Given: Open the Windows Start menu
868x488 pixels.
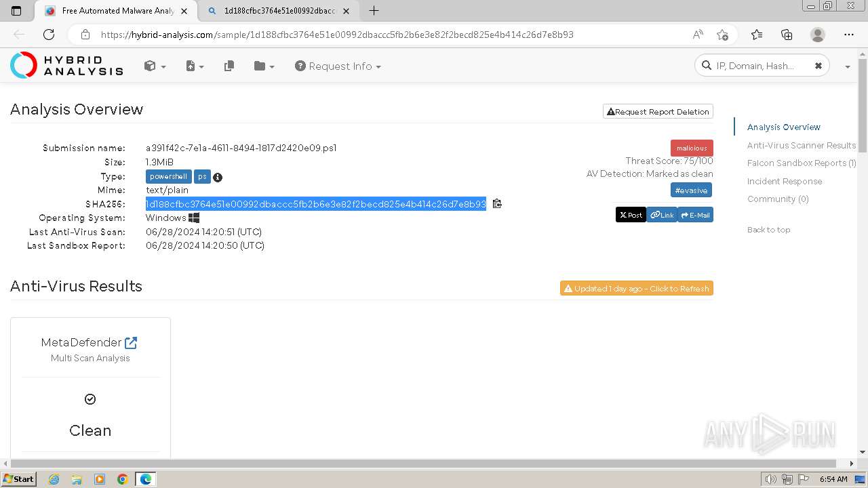Looking at the screenshot, I should (19, 479).
